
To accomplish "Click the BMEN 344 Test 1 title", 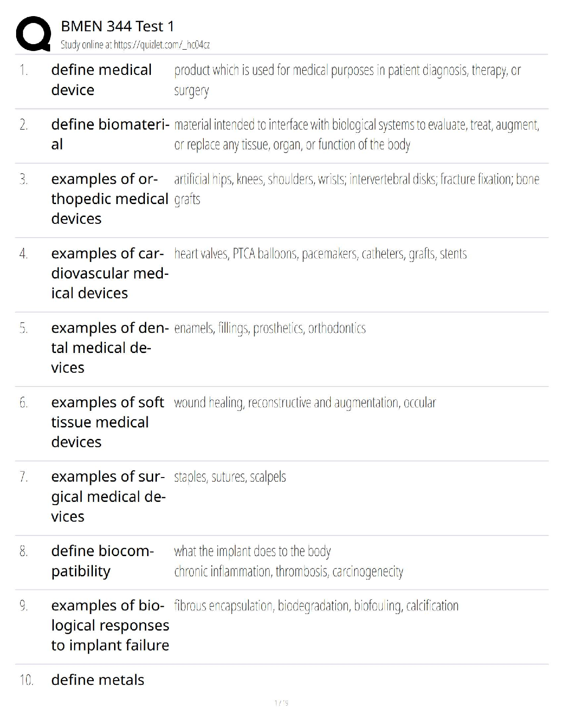I will pos(117,27).
